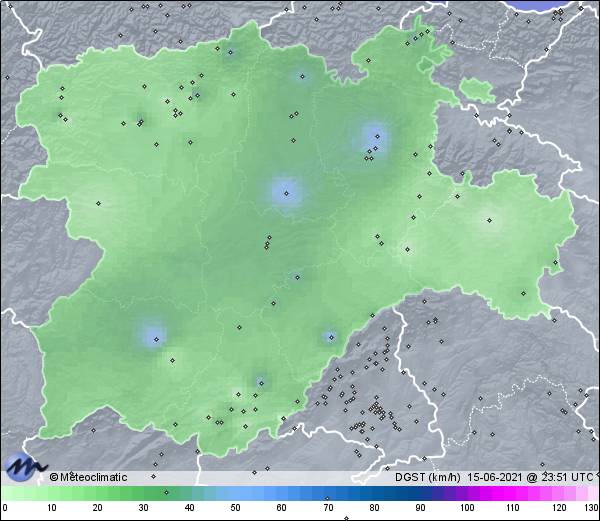
Task: Click the station in the large central blue gust spot
Action: click(287, 194)
